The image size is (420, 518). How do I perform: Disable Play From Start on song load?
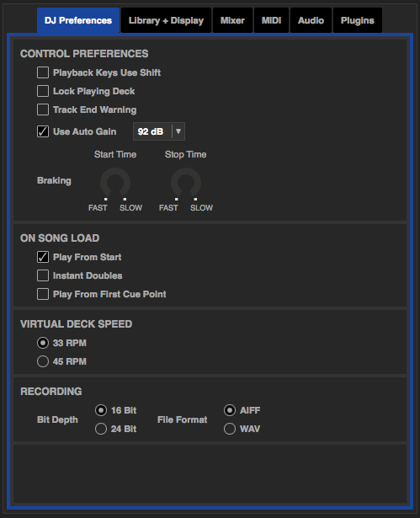coord(43,257)
